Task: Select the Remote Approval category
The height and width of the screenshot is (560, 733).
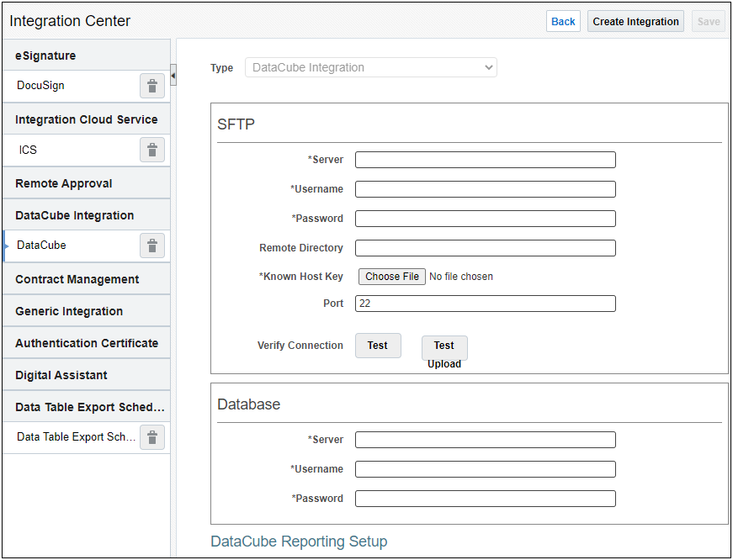Action: point(64,183)
